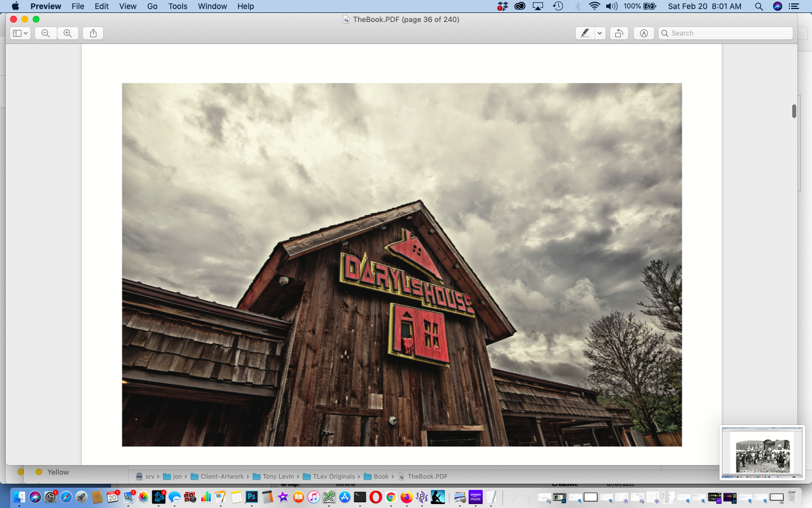Open the Trash in the Dock

point(792,497)
